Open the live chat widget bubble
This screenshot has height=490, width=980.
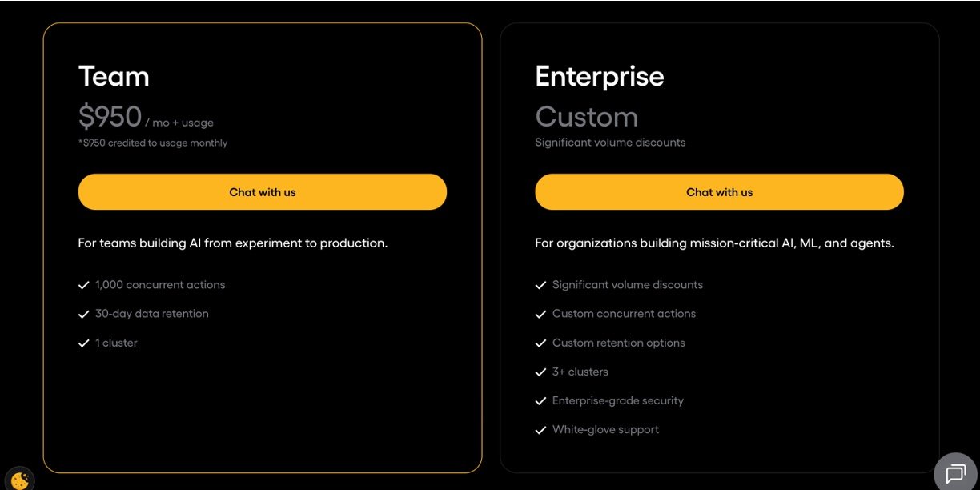(x=955, y=473)
